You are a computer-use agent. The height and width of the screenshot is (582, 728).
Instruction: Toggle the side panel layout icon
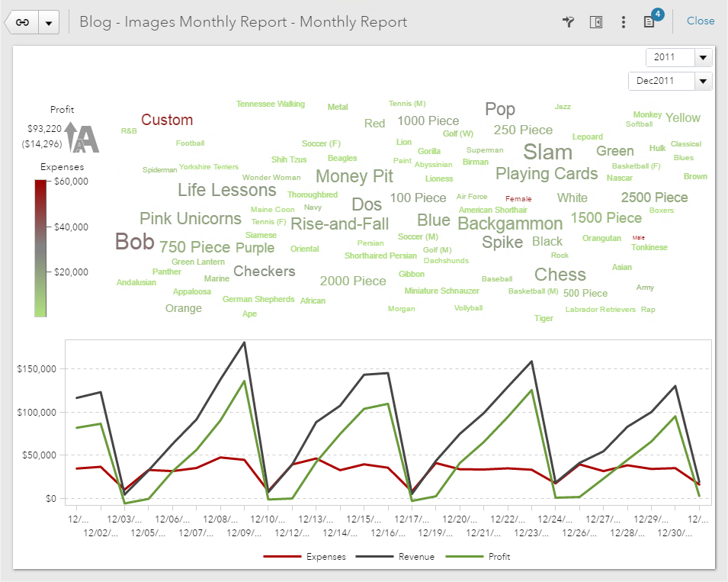coord(596,22)
